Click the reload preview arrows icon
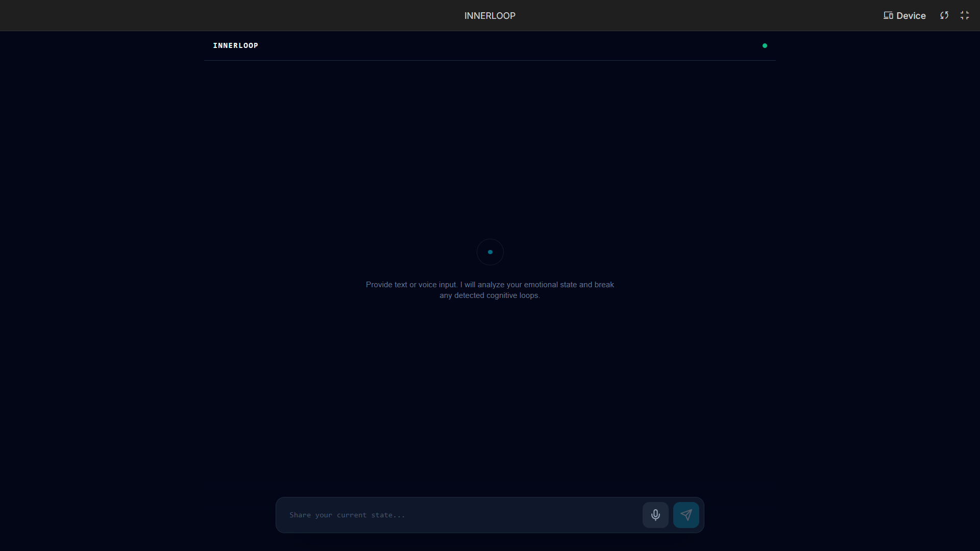Screen dimensions: 980x551 tap(944, 15)
